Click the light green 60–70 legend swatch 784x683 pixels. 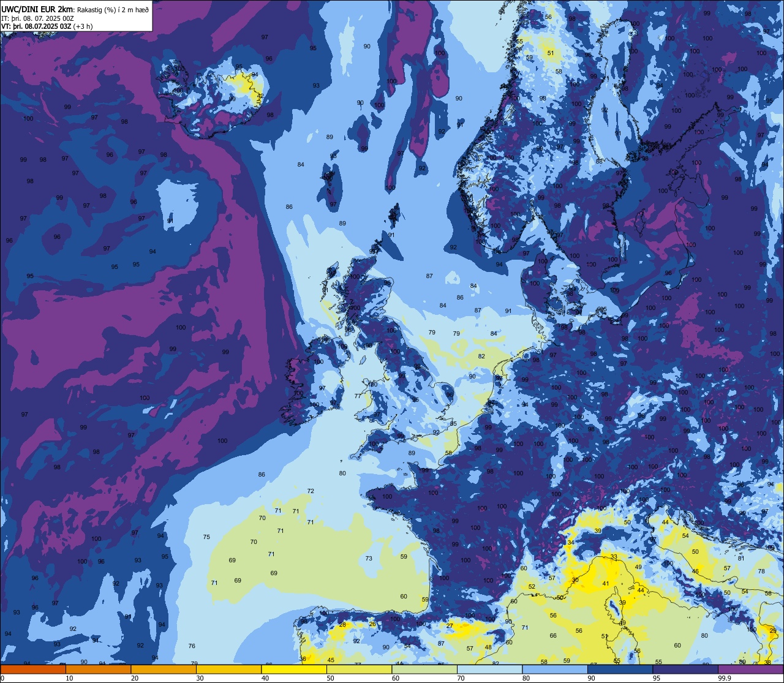424,670
